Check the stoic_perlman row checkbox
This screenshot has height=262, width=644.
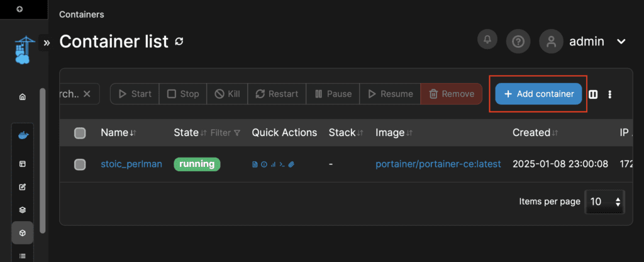tap(80, 164)
